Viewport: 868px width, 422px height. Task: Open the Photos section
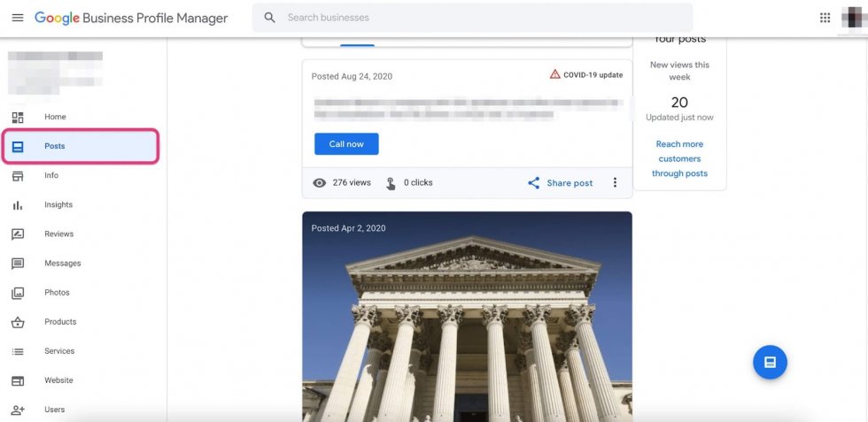pos(57,293)
